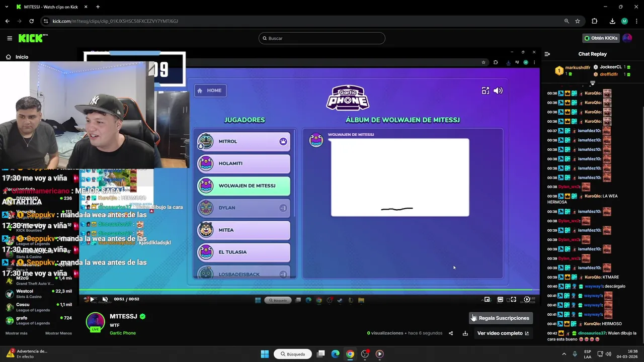The height and width of the screenshot is (362, 644).
Task: Expand the gift leaderboard in chat
Action: pyautogui.click(x=592, y=83)
